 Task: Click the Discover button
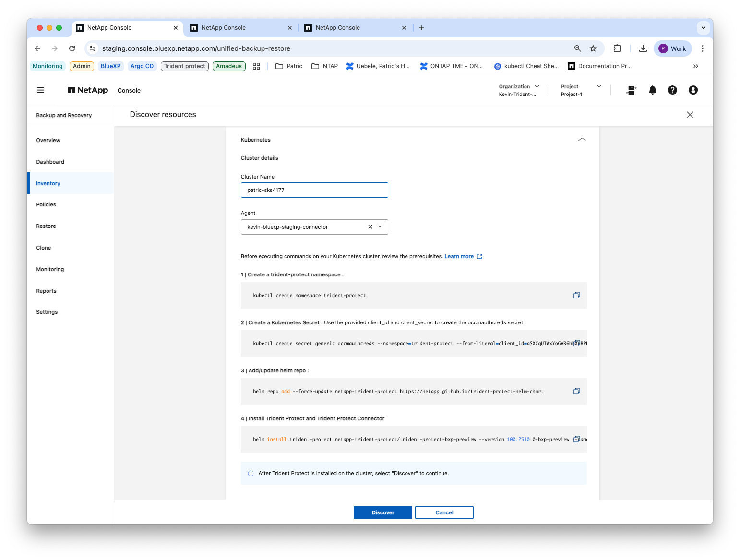[x=382, y=512]
